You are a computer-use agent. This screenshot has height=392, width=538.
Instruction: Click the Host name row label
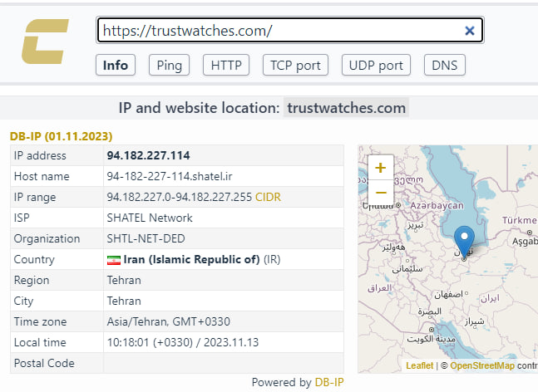click(42, 176)
